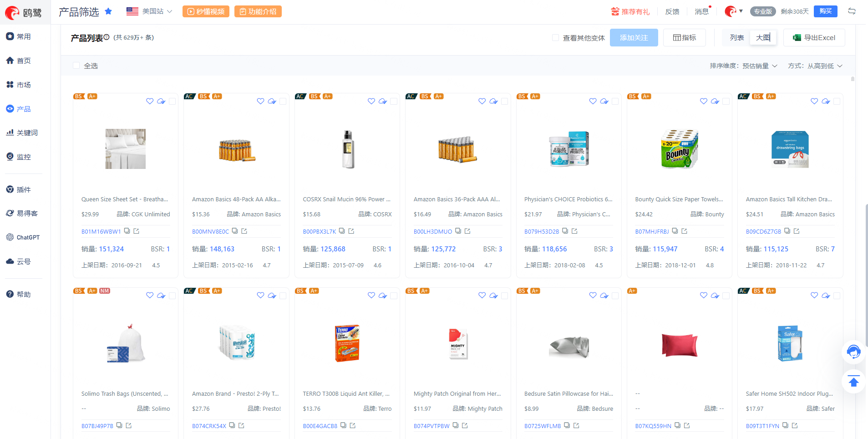Screen dimensions: 868x439
Task: Click the 购买 button
Action: click(825, 11)
